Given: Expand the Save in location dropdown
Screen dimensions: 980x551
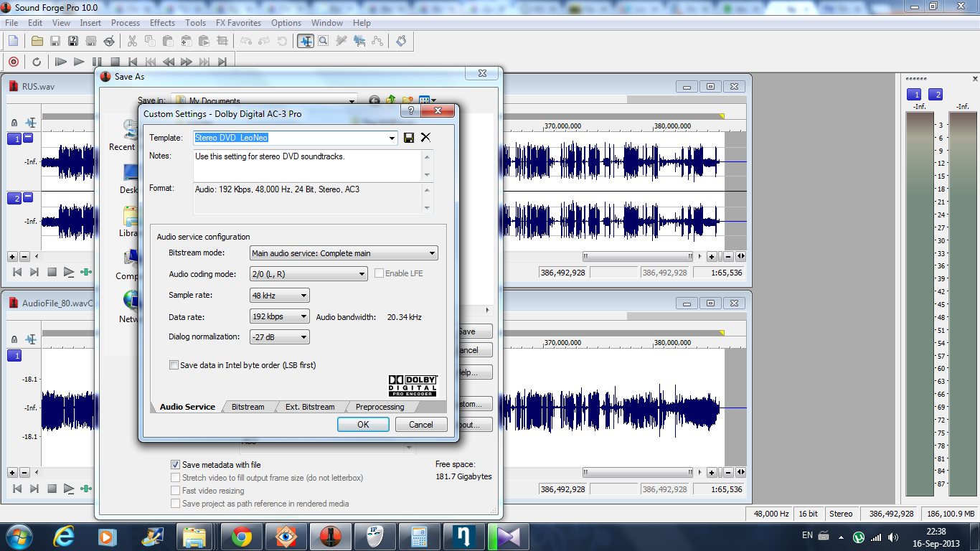Looking at the screenshot, I should (352, 101).
